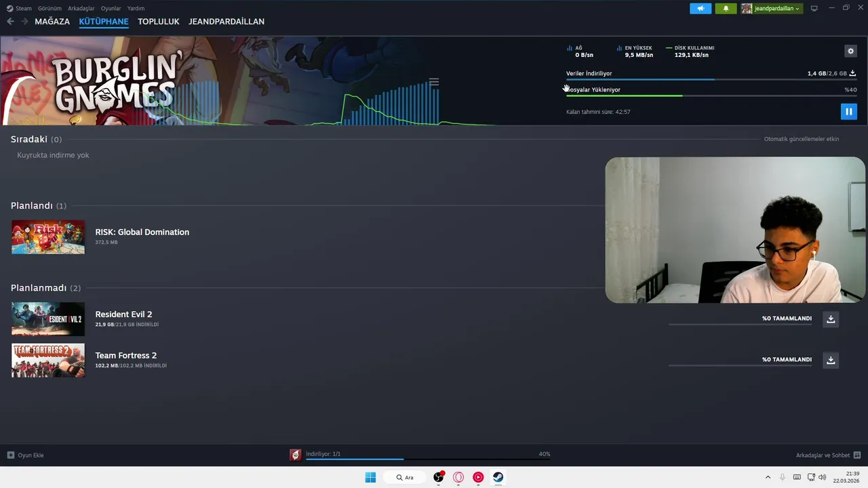Click 'Otomatik güncellemeler etkin' link

tap(802, 139)
